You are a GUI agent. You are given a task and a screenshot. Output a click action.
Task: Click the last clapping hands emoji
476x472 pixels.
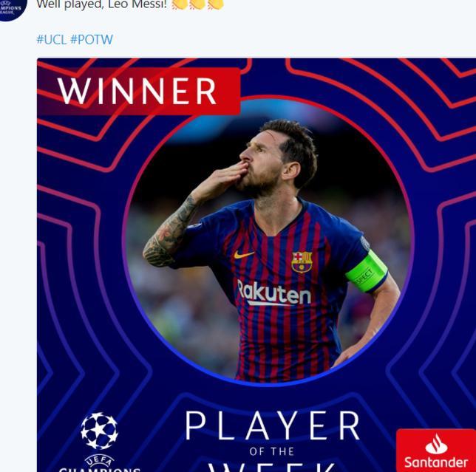tap(216, 4)
